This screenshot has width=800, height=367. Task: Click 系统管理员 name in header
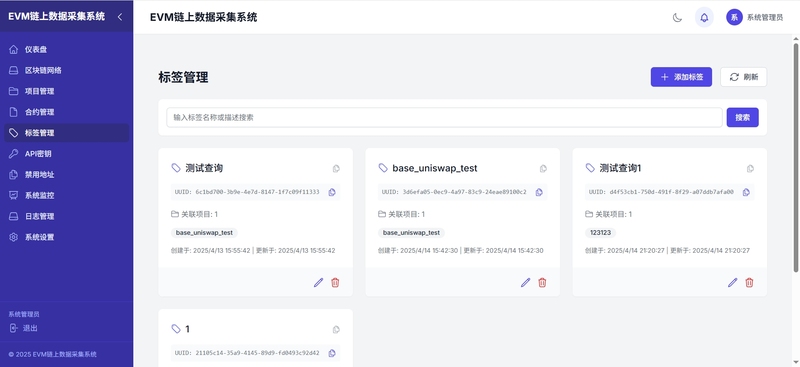tap(765, 17)
